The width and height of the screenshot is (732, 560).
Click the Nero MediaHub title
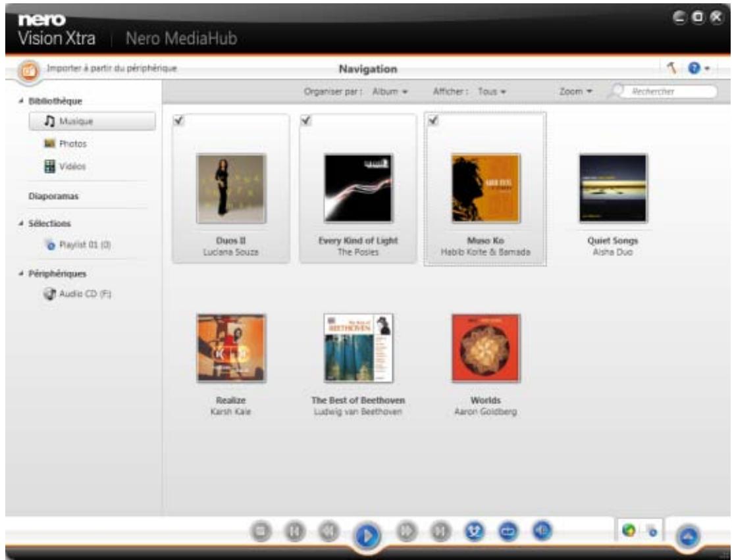pyautogui.click(x=182, y=38)
